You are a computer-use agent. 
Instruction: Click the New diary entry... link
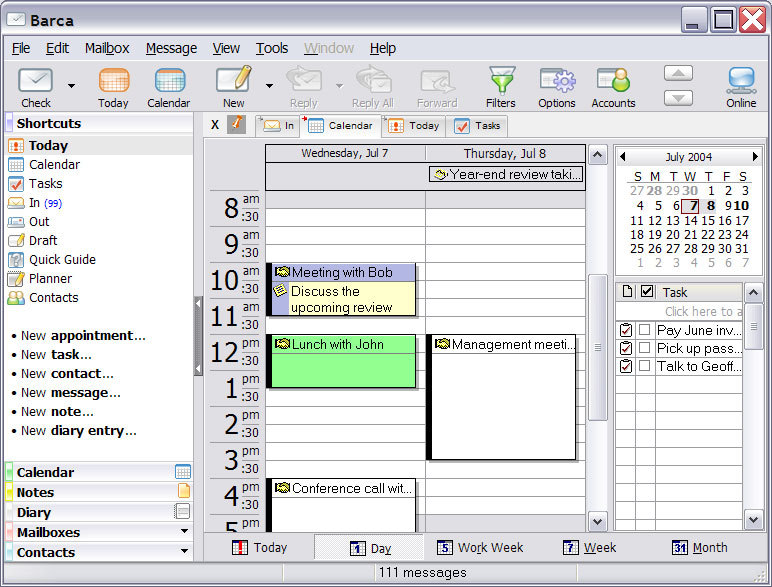[79, 431]
